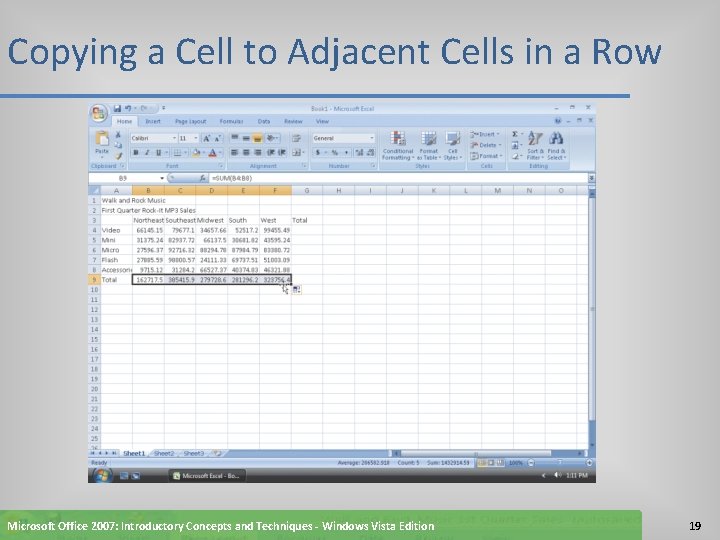Screen dimensions: 720x540
Task: Click the Middle Align icon
Action: click(x=246, y=138)
